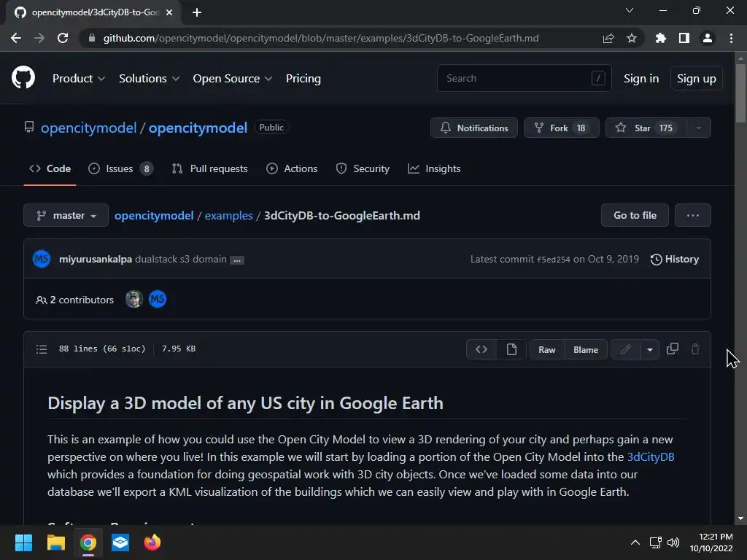Open a new browser tab
747x560 pixels.
coord(197,12)
